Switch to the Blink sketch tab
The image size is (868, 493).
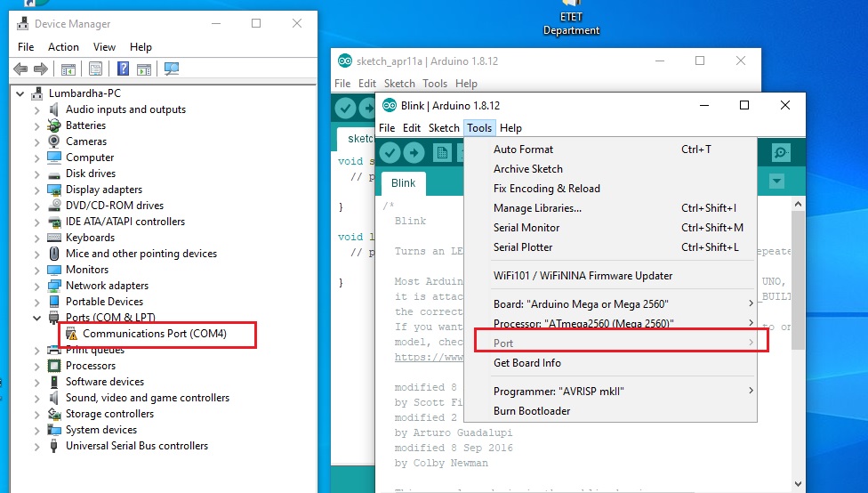pyautogui.click(x=403, y=183)
